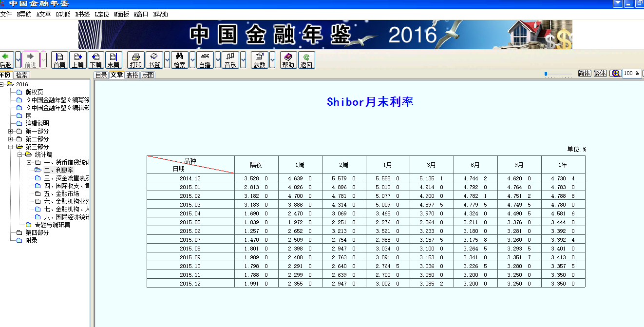Screen dimensions: 644x327
Task: Click the 后退 back arrow button
Action: tap(6, 60)
